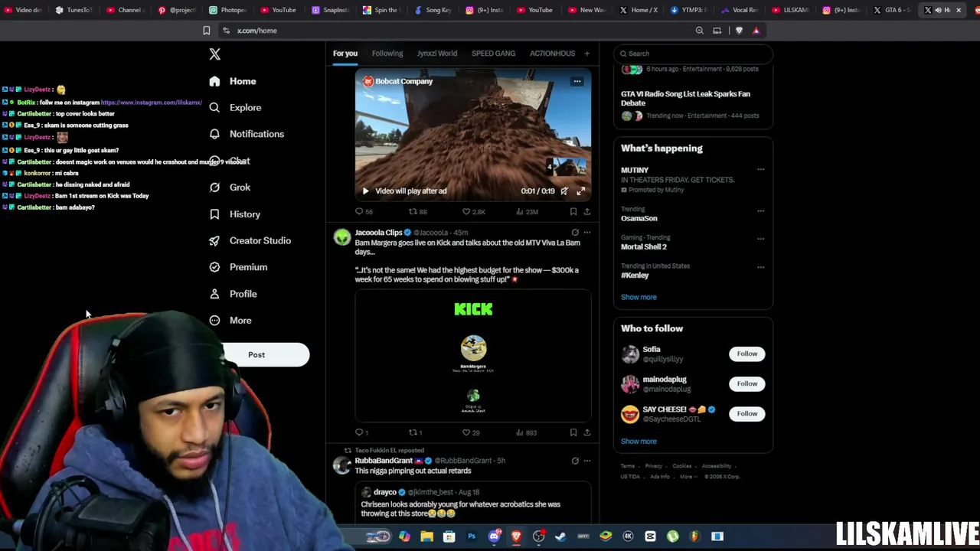Go to Premium in the sidebar

tap(238, 267)
